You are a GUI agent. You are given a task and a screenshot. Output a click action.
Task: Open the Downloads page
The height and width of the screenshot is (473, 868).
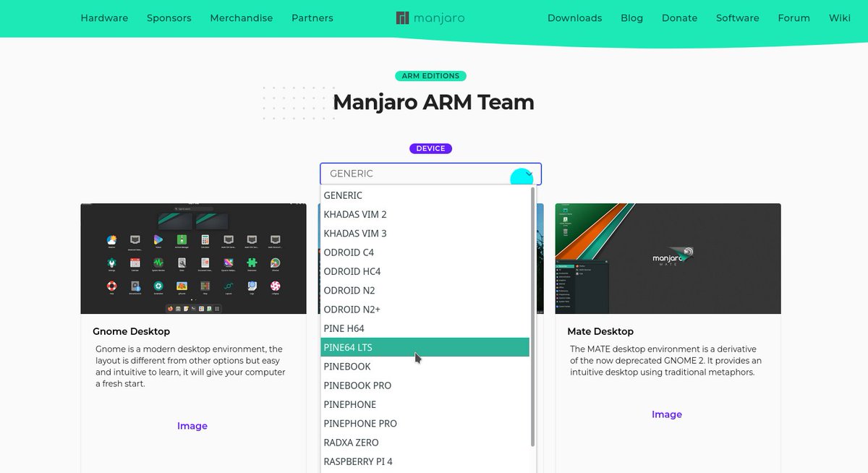(574, 18)
